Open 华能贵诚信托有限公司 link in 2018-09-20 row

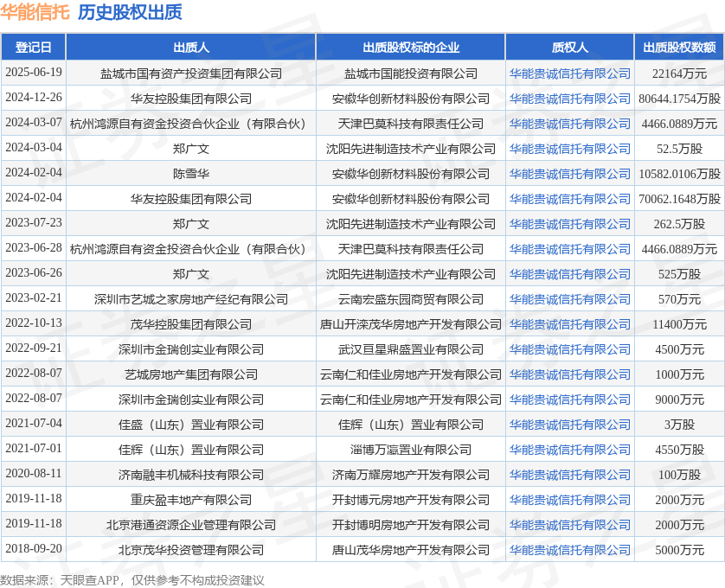click(x=569, y=550)
